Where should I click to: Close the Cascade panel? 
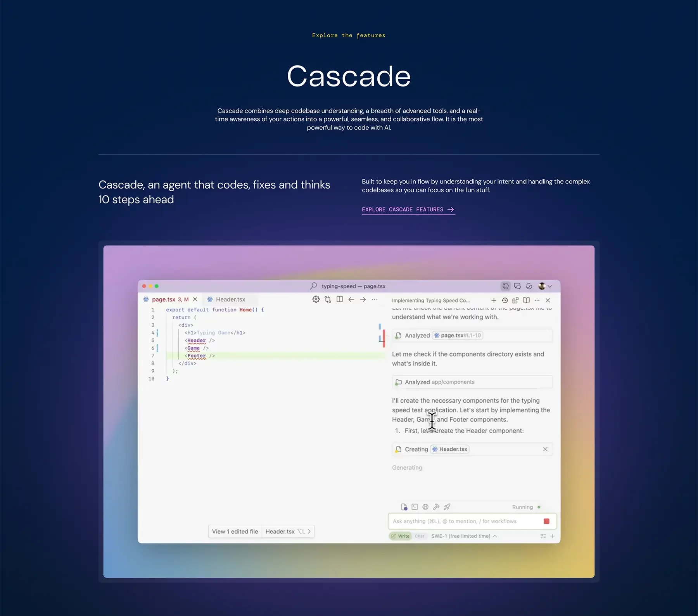coord(548,300)
